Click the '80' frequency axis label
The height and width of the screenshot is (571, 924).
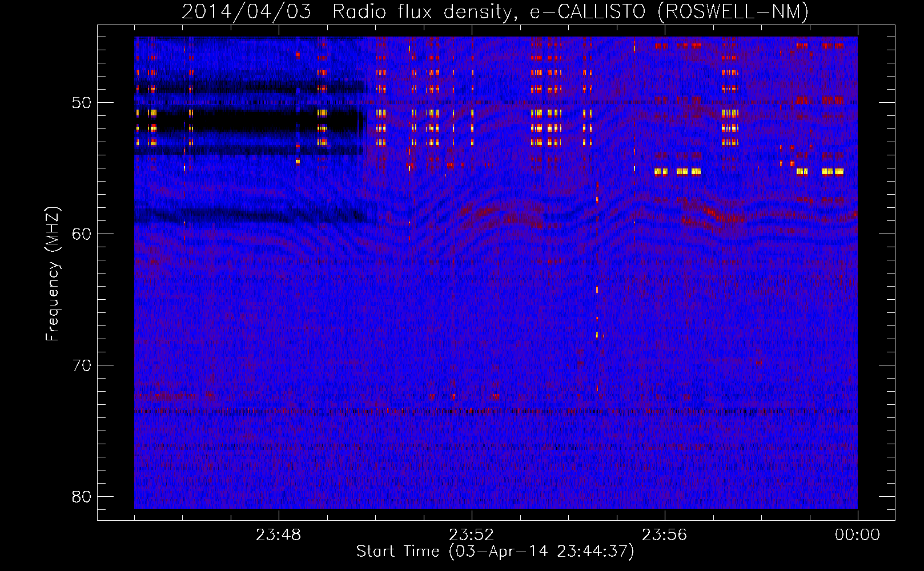82,497
